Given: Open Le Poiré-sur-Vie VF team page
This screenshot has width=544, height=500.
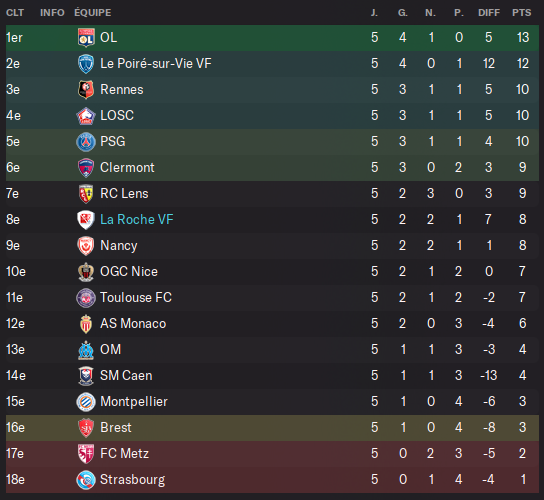Looking at the screenshot, I should pyautogui.click(x=156, y=63).
